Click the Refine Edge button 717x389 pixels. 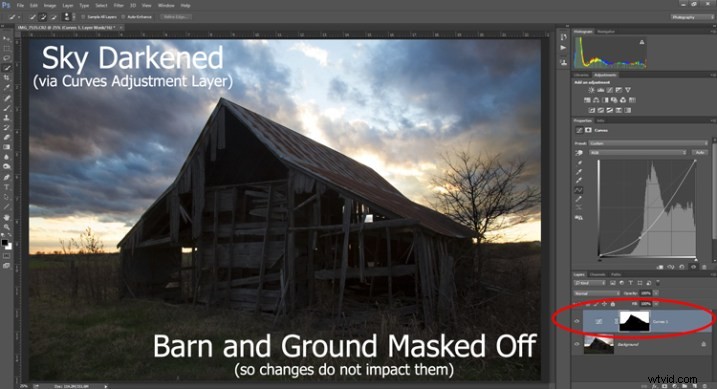click(175, 17)
